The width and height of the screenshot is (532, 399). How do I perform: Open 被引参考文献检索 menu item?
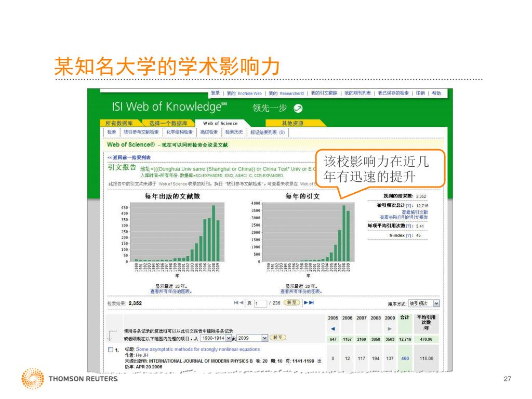click(141, 132)
